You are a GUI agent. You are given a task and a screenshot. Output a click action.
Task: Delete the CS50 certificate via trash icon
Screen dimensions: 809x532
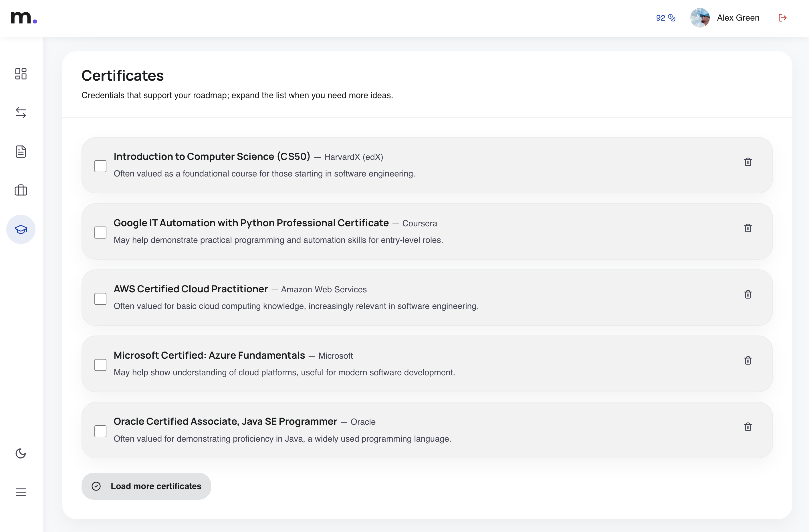(748, 162)
